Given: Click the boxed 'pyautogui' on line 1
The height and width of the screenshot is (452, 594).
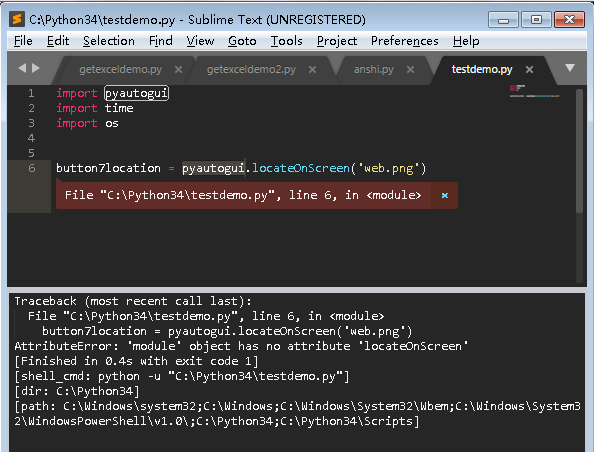Looking at the screenshot, I should (136, 93).
